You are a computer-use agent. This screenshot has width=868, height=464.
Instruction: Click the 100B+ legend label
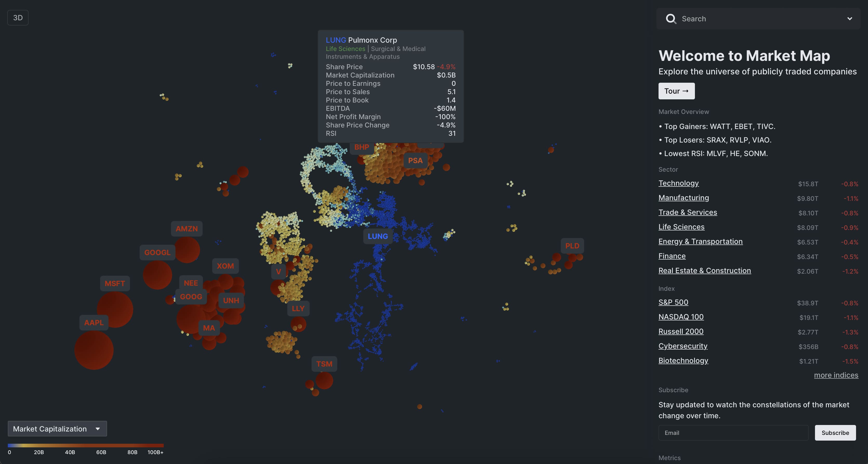pyautogui.click(x=155, y=453)
